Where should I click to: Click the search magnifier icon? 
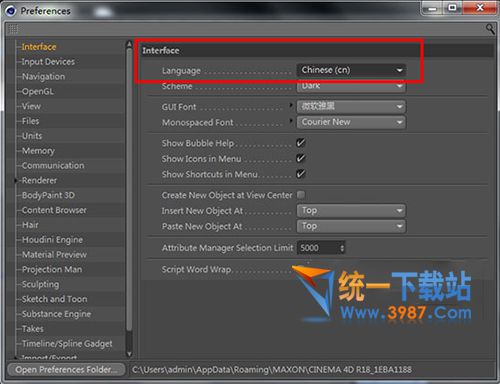point(490,29)
